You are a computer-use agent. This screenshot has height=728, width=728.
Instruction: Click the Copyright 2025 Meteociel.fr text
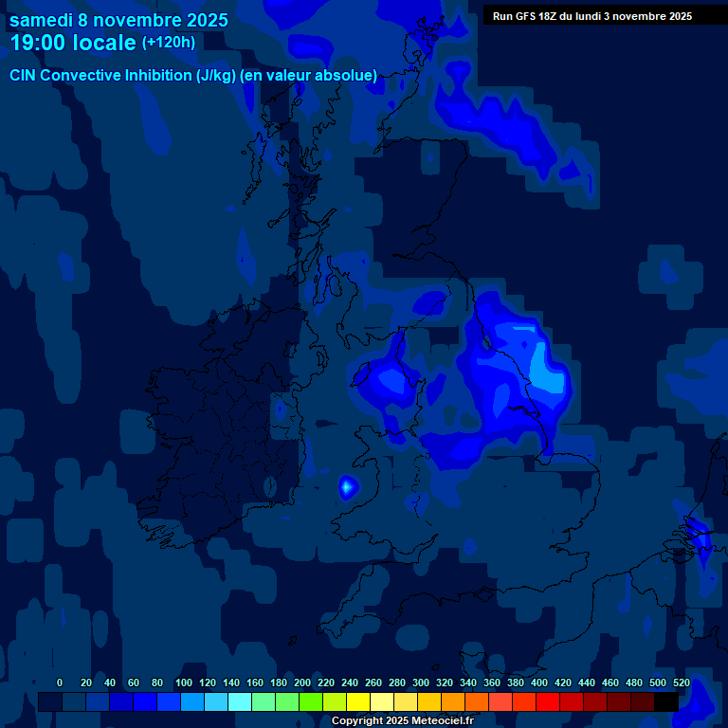[402, 720]
